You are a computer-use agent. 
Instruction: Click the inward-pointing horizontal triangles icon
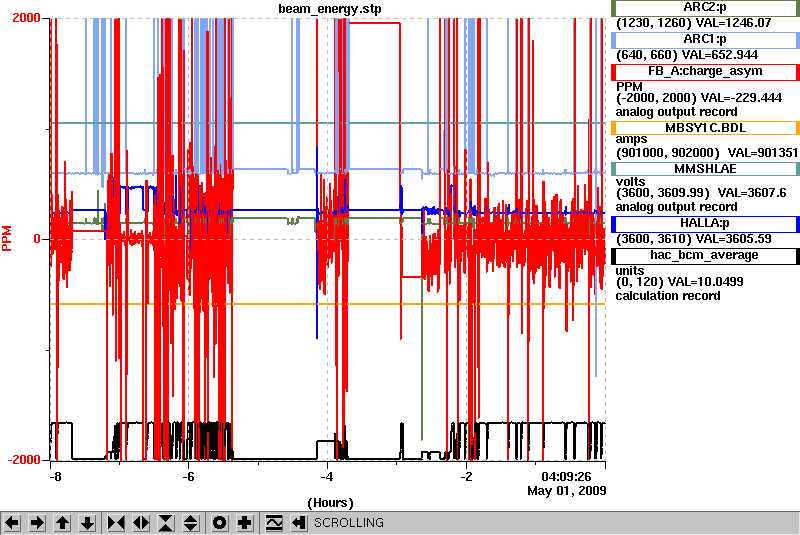(x=116, y=523)
